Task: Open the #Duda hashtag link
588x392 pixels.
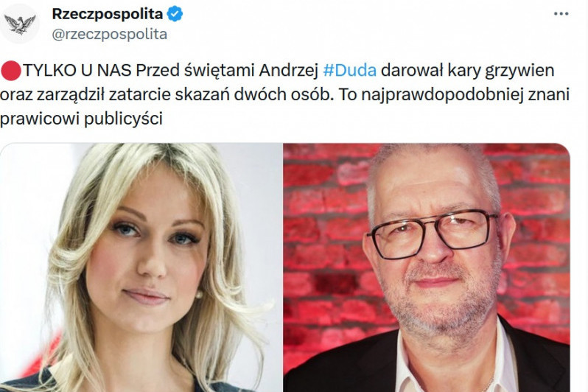Action: point(349,71)
